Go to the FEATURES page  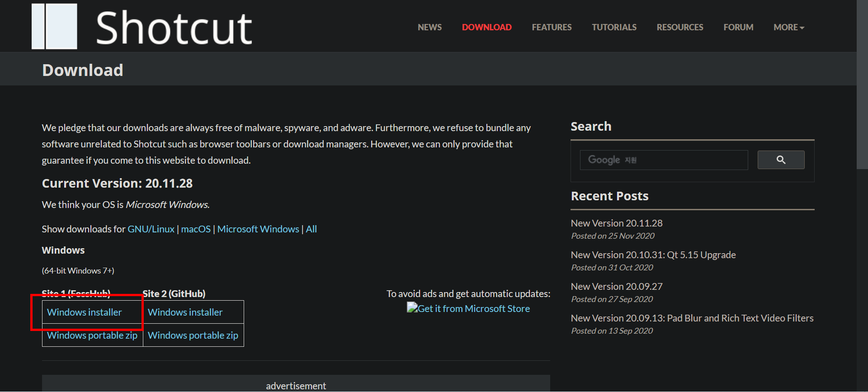tap(552, 27)
